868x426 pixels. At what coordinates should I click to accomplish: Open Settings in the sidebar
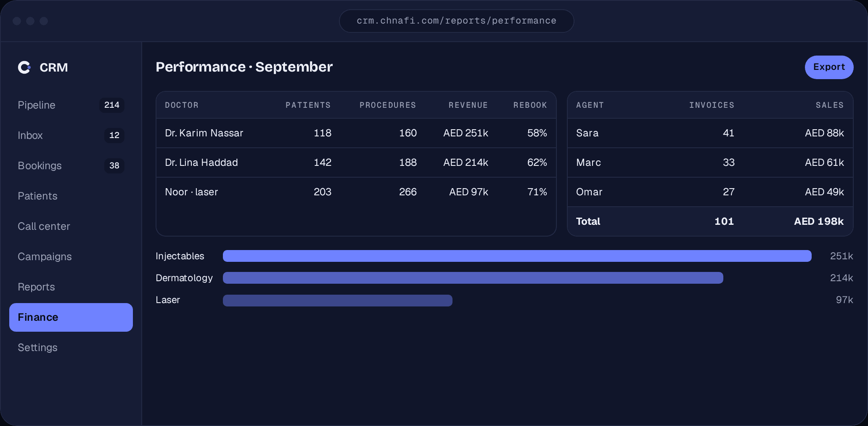[x=71, y=348]
